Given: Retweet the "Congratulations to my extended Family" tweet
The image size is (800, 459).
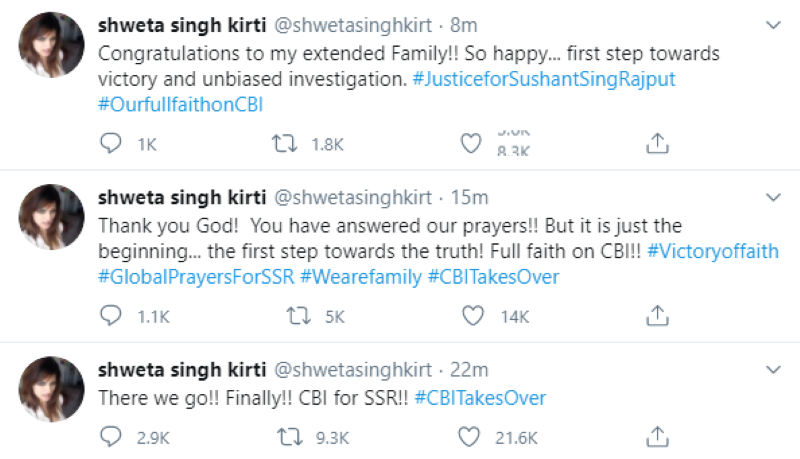Looking at the screenshot, I should point(285,144).
